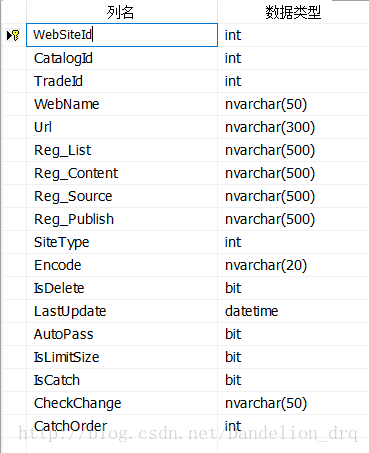Click the CheckChange column name cell
The height and width of the screenshot is (453, 369).
[122, 403]
